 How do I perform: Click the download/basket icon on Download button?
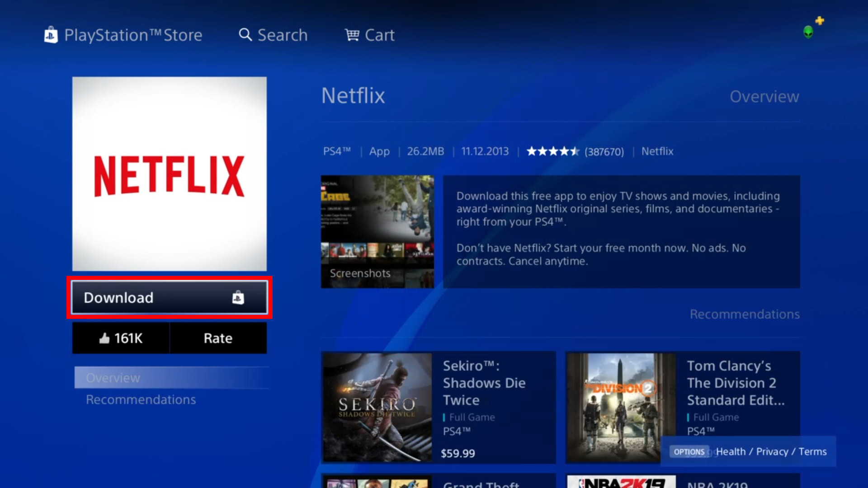(x=237, y=297)
